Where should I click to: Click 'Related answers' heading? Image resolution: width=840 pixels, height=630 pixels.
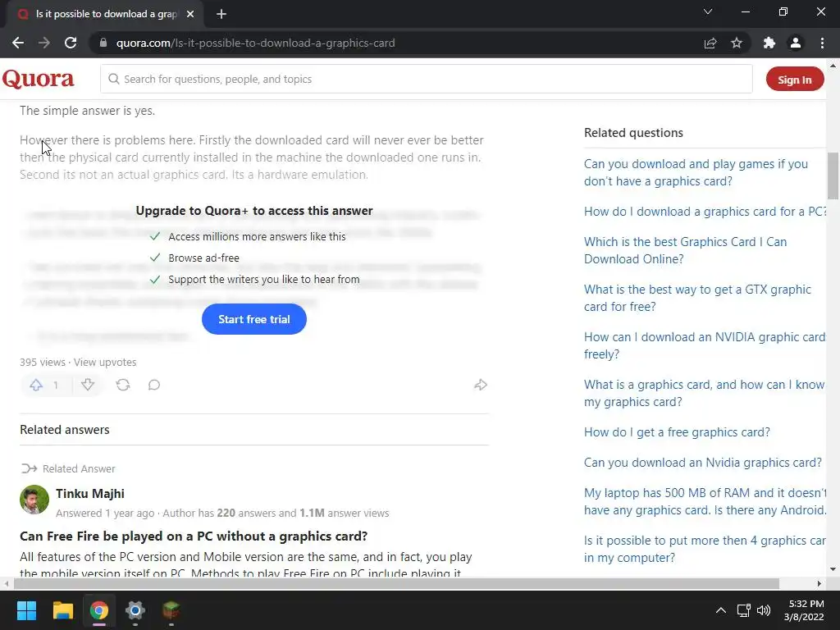(x=64, y=430)
